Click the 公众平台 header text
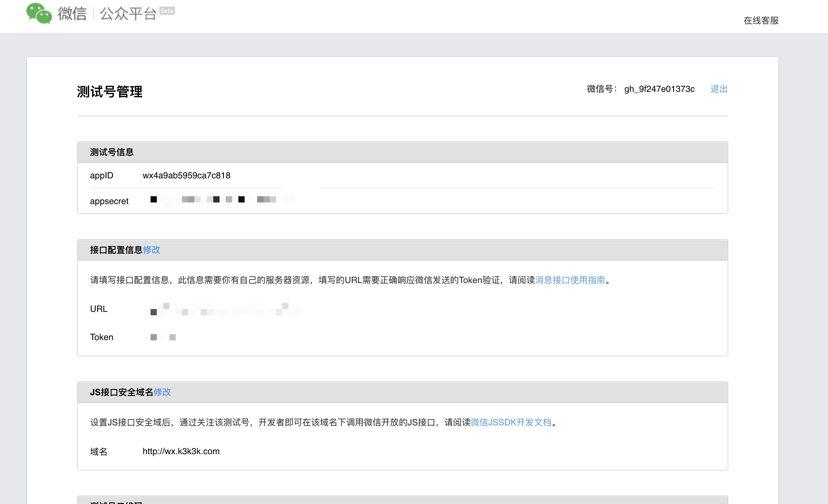Image resolution: width=828 pixels, height=504 pixels. click(x=128, y=14)
